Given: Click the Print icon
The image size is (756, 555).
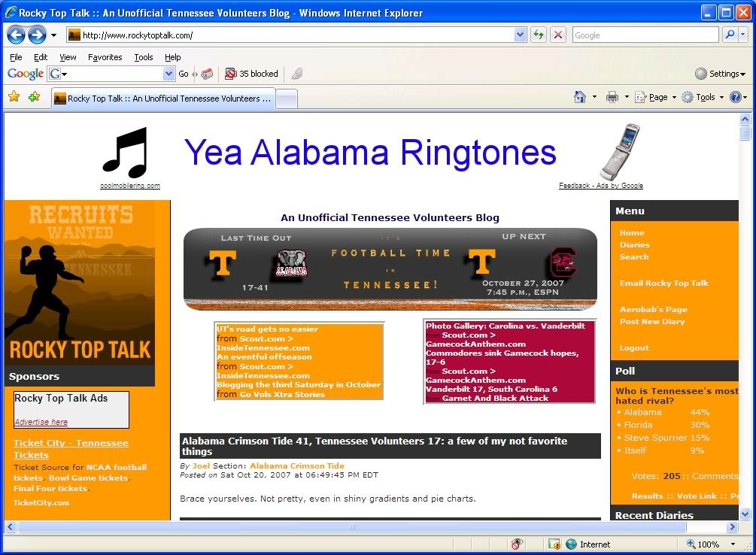Looking at the screenshot, I should pyautogui.click(x=612, y=97).
